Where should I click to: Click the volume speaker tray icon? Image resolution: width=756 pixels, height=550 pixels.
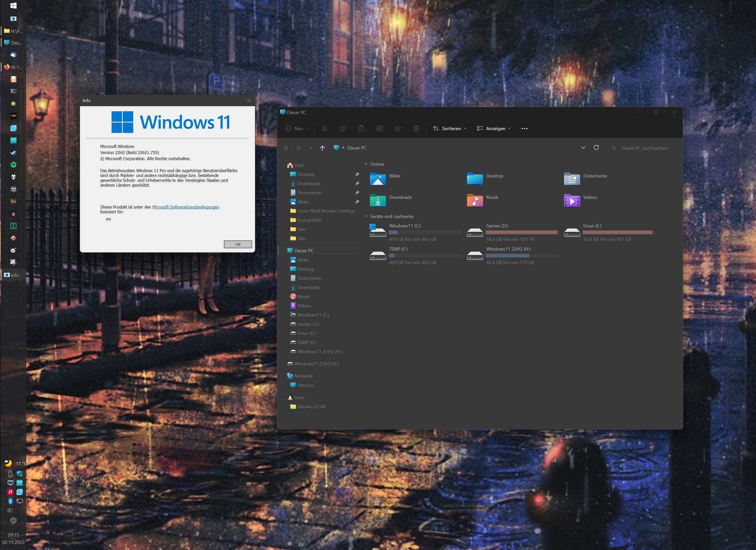10,510
